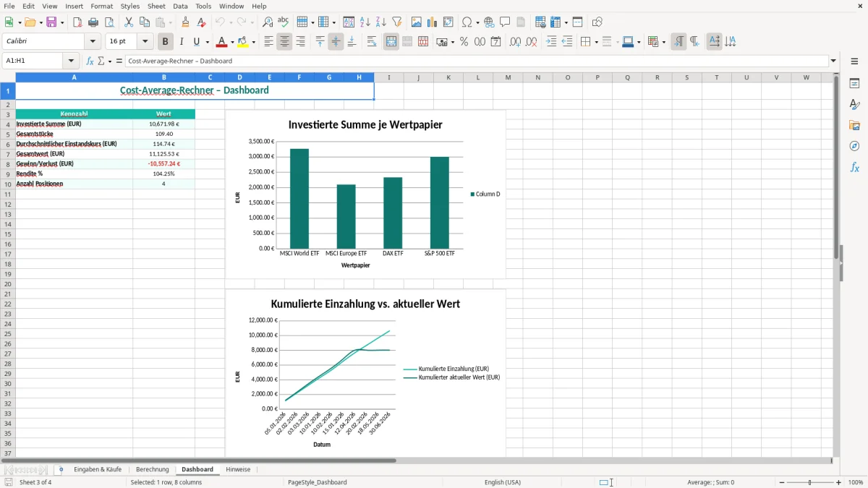Toggle Center Vertically alignment
Viewport: 868px width, 488px height.
pyautogui.click(x=336, y=42)
